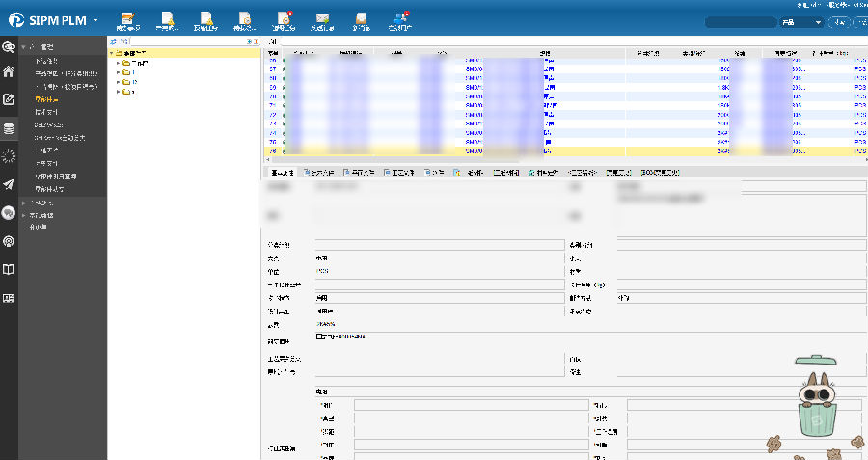
Task: Click the users icon with red badge
Action: [399, 18]
